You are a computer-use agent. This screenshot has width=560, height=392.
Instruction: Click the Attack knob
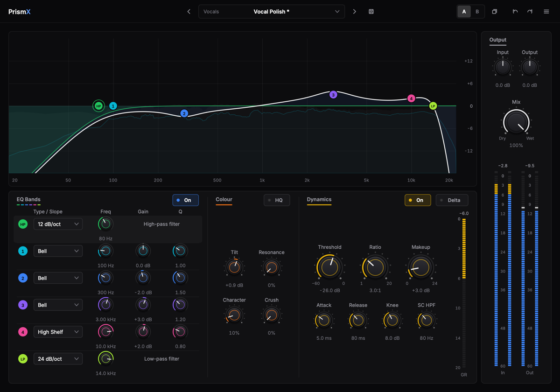tap(324, 321)
